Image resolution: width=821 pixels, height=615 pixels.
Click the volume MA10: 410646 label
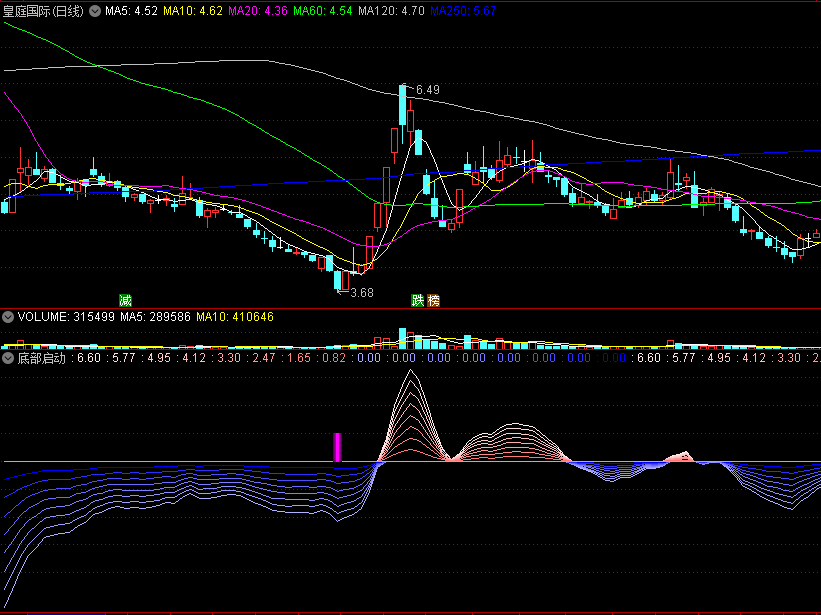click(235, 317)
